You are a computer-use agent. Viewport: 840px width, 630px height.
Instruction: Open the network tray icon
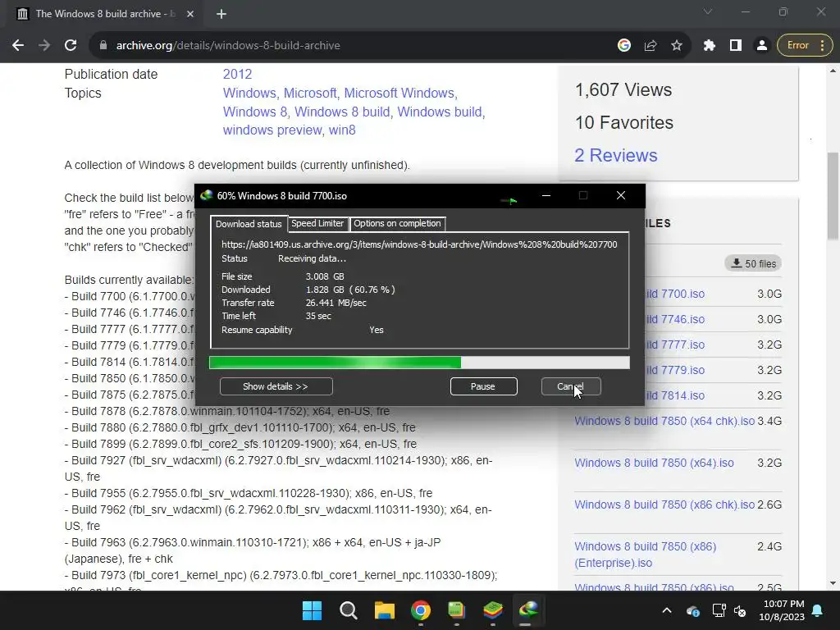(x=719, y=610)
